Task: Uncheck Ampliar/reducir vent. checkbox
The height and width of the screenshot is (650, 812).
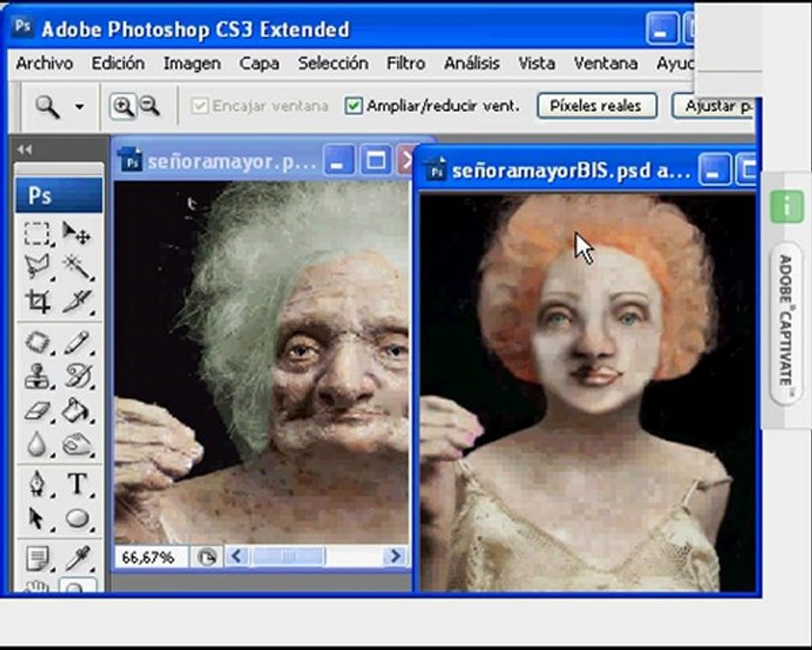Action: pyautogui.click(x=354, y=106)
